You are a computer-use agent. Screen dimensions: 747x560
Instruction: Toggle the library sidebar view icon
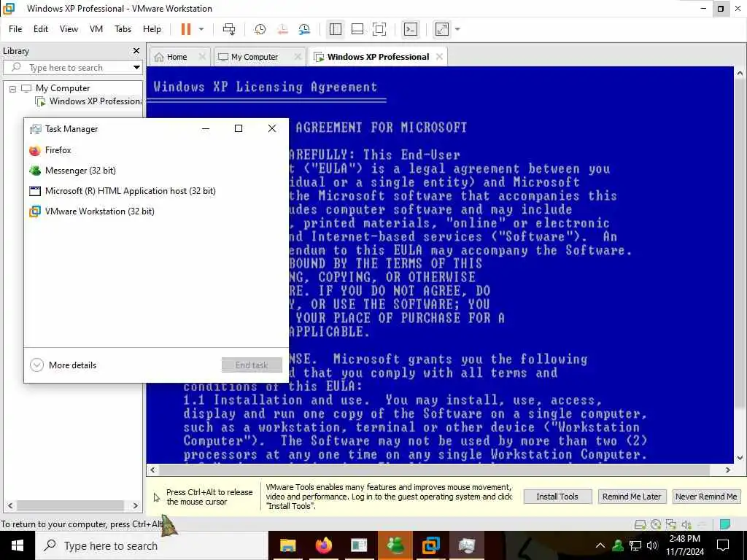[x=336, y=29]
